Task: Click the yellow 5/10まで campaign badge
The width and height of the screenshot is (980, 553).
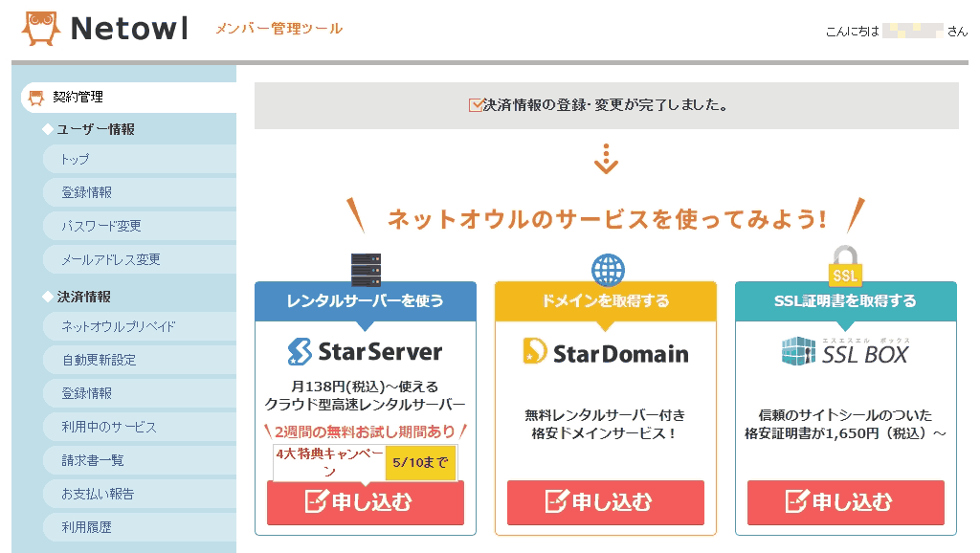Action: pos(421,462)
